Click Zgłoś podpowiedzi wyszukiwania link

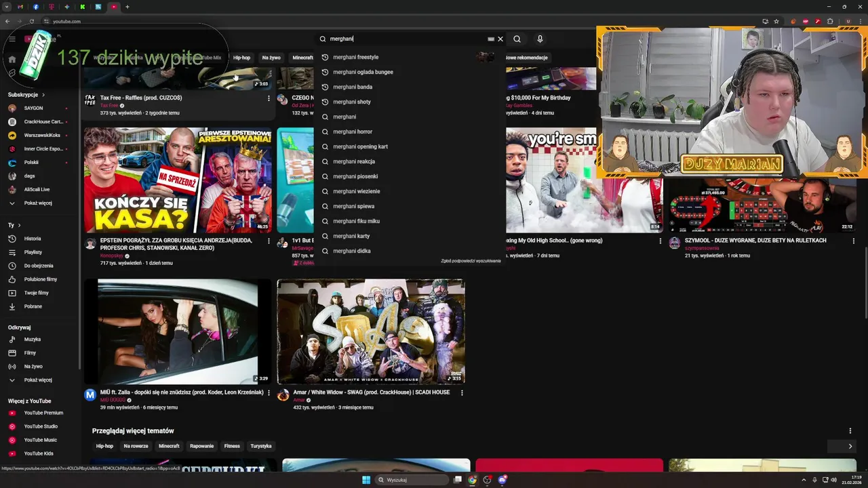point(471,261)
